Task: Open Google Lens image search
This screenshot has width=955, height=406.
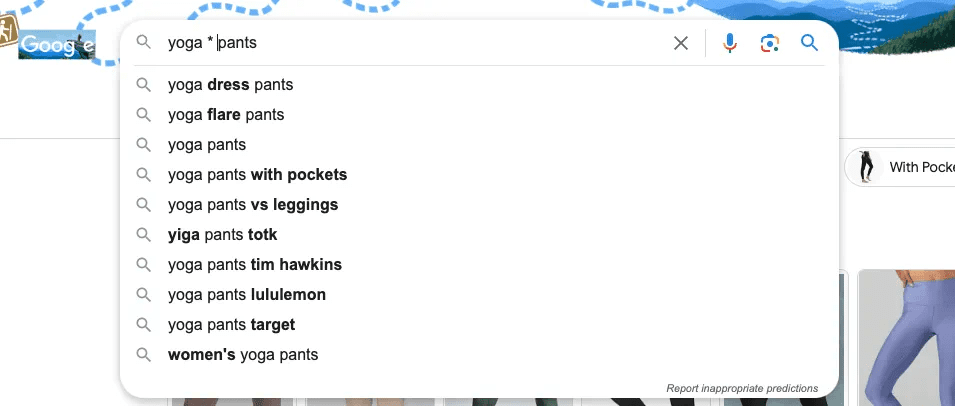Action: tap(769, 43)
